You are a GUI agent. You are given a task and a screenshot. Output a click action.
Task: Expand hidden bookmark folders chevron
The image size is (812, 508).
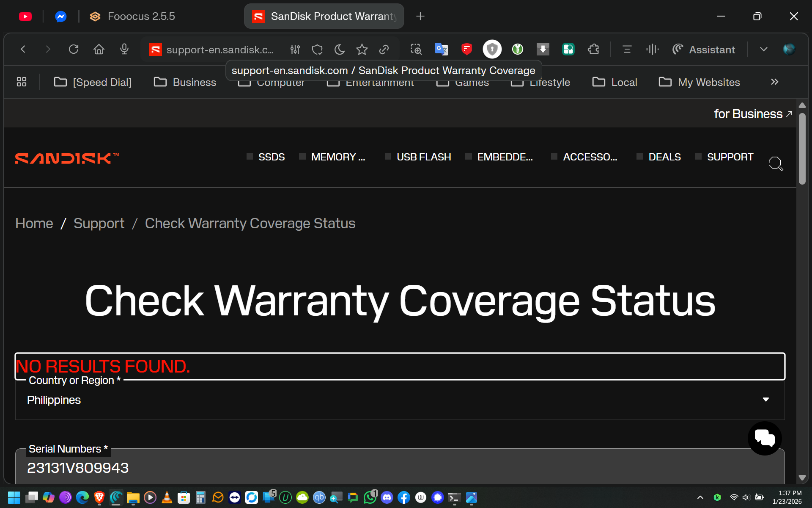tap(774, 82)
